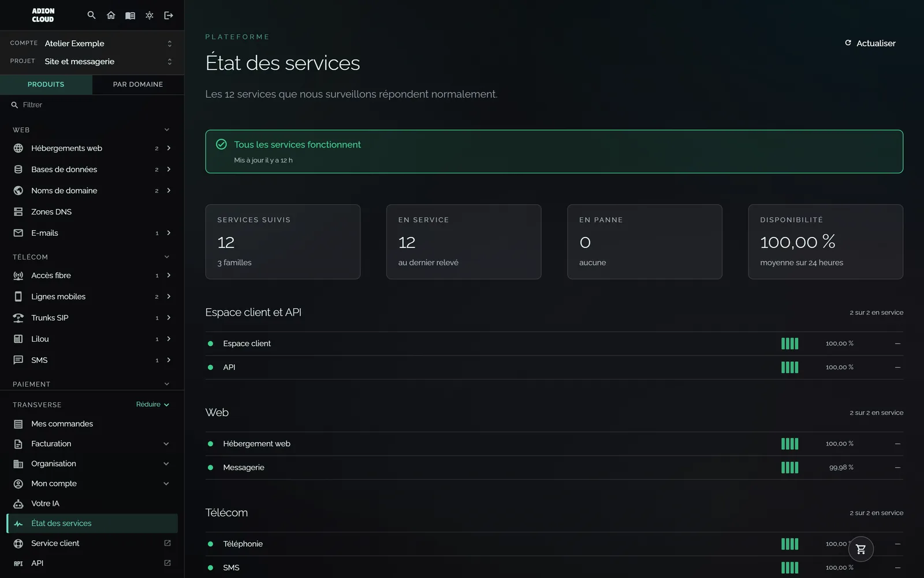Select État des services menu item
Image resolution: width=924 pixels, height=578 pixels.
point(92,523)
